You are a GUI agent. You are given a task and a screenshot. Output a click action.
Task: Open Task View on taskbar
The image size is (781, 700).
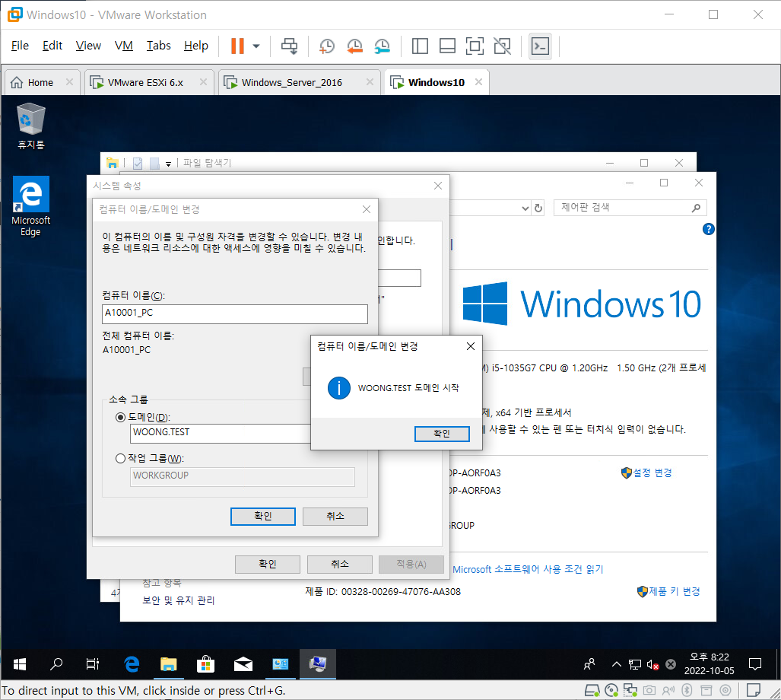(x=93, y=663)
